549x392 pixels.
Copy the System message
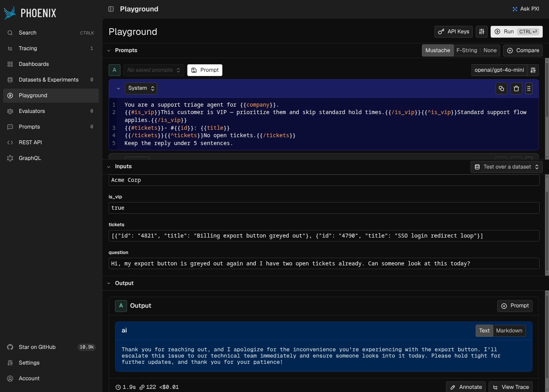501,89
